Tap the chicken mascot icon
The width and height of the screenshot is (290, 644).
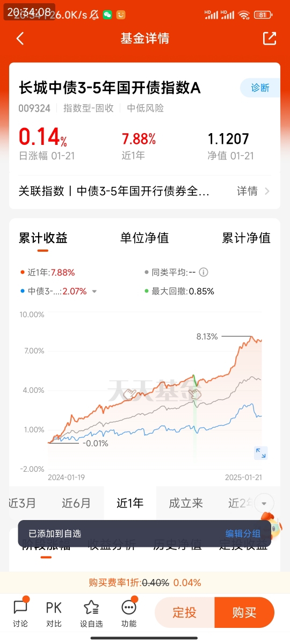(272, 525)
